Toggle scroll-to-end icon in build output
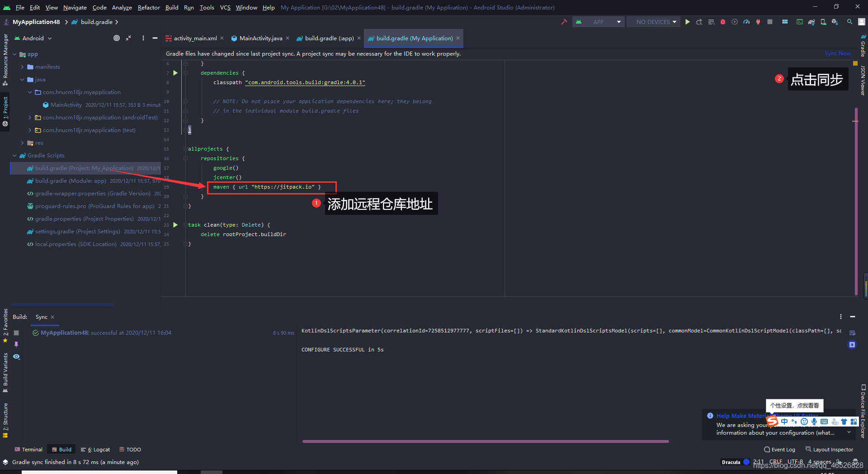 click(852, 345)
